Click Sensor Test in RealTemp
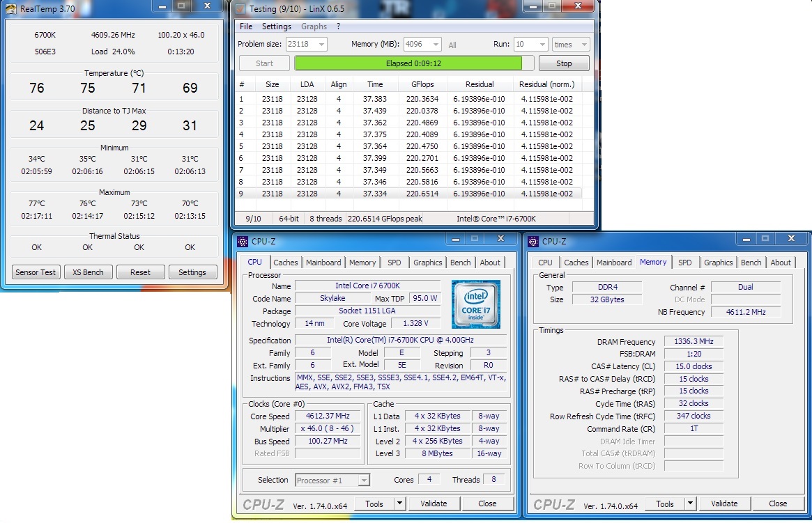812x523 pixels. [x=36, y=272]
